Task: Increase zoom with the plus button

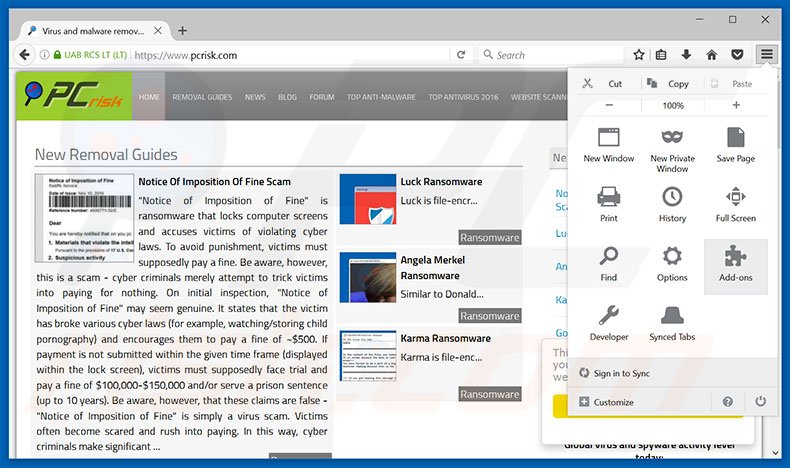Action: click(736, 105)
